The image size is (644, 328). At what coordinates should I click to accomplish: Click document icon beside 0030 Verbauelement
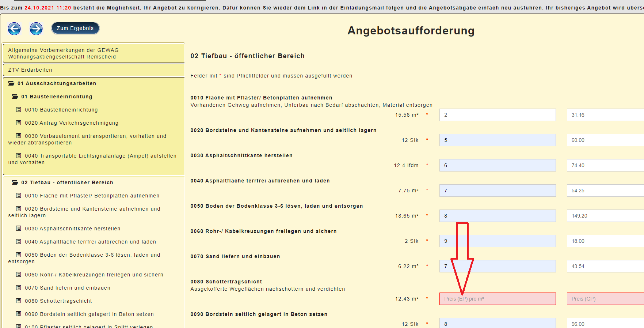click(19, 136)
